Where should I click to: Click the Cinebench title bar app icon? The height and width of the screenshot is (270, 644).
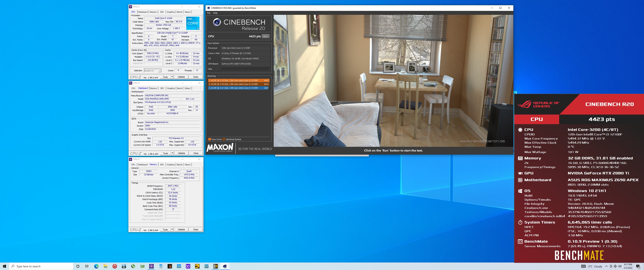[x=209, y=8]
